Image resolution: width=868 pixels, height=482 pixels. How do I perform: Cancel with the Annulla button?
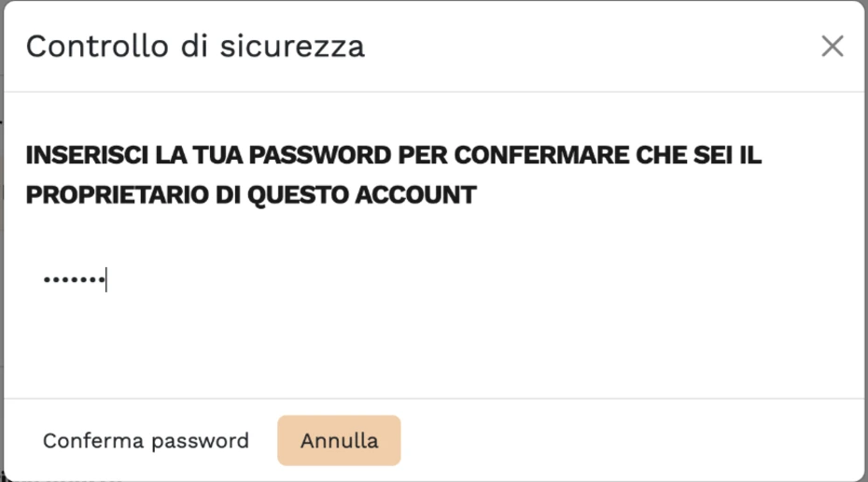click(339, 441)
